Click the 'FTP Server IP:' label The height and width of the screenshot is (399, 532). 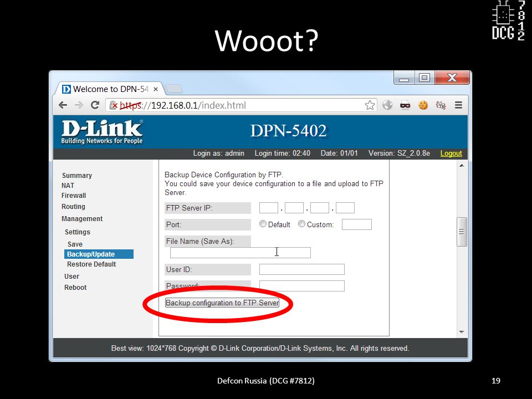[x=189, y=208]
